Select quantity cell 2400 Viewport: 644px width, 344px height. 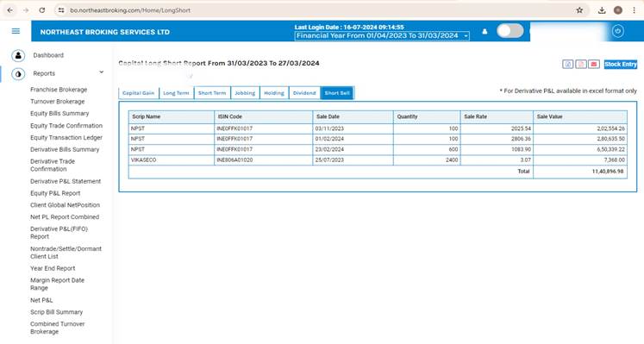(427, 160)
